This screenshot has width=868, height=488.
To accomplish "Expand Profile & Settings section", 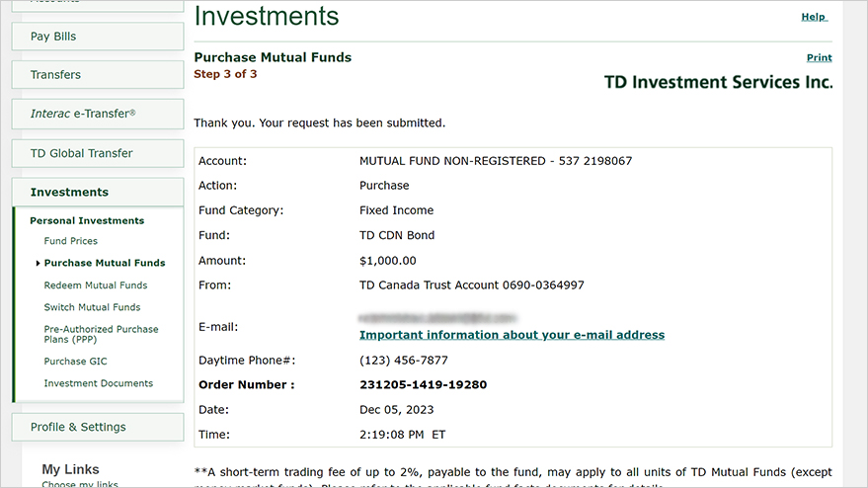I will [98, 427].
